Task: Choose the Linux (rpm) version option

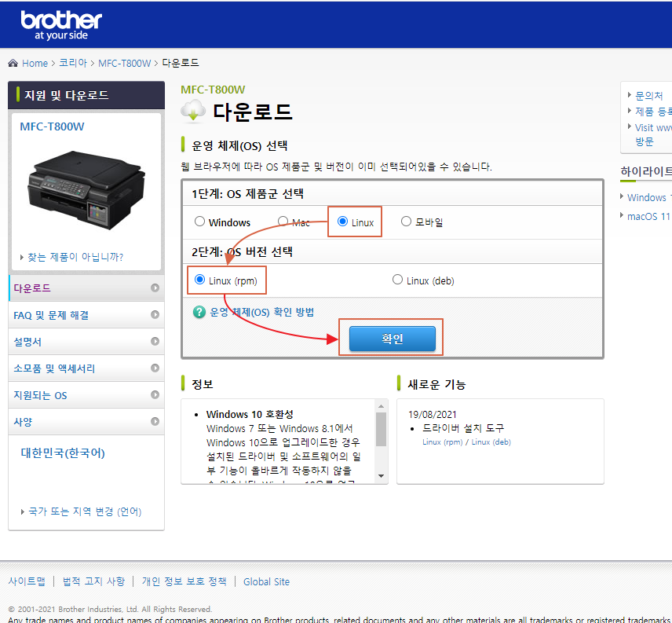Action: [199, 280]
